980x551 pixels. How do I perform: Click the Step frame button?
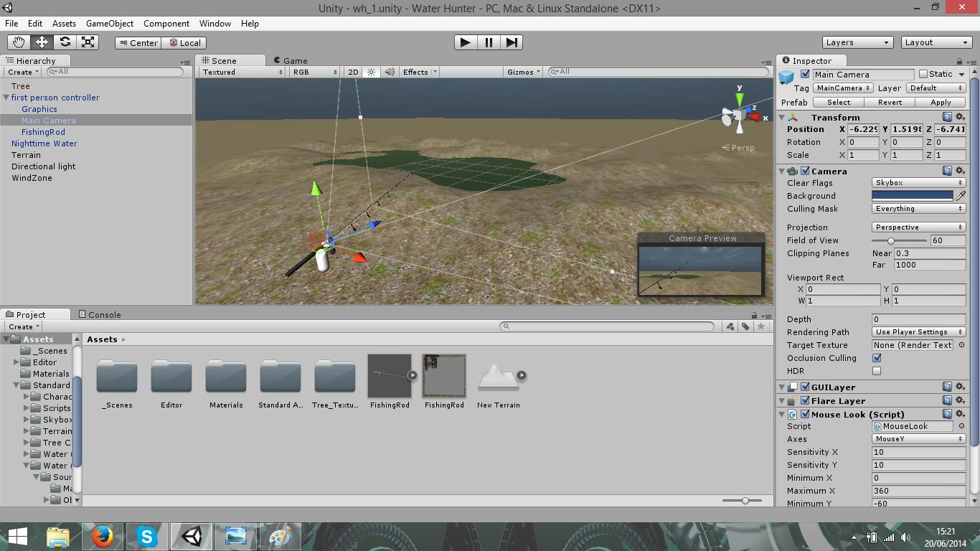pos(512,42)
